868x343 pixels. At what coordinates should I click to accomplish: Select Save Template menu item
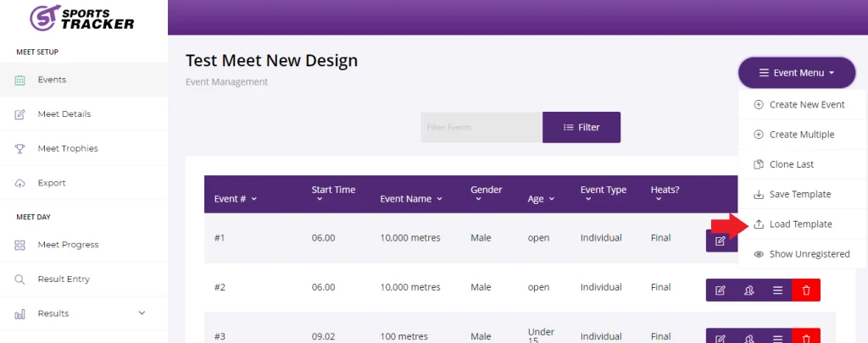coord(802,194)
